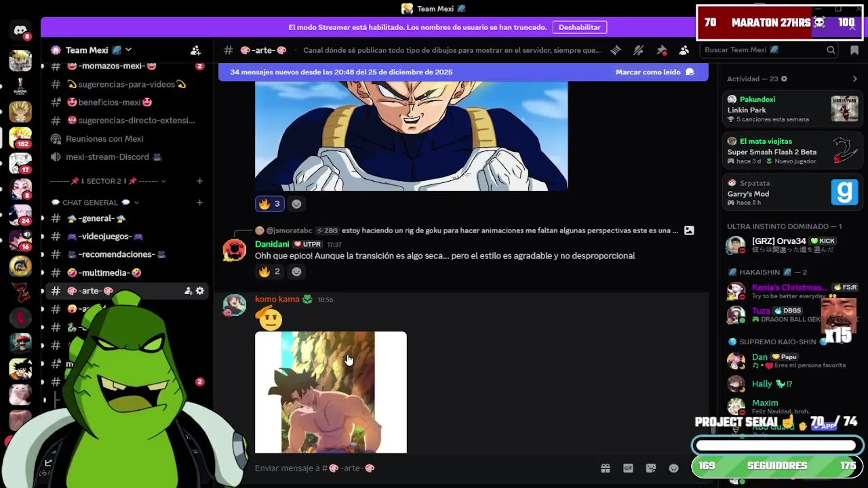Open the gift icon in message bar
Viewport: 868px width, 488px height.
[x=606, y=468]
